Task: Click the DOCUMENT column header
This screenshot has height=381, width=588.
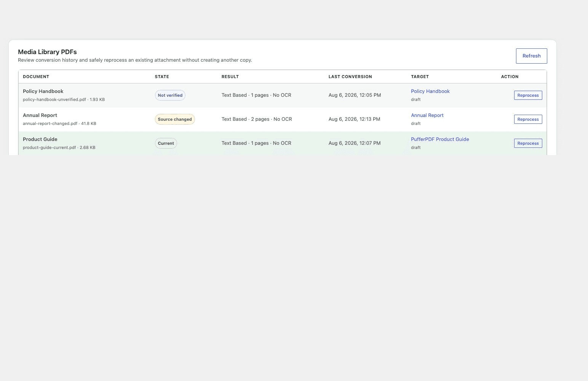Action: (x=36, y=77)
